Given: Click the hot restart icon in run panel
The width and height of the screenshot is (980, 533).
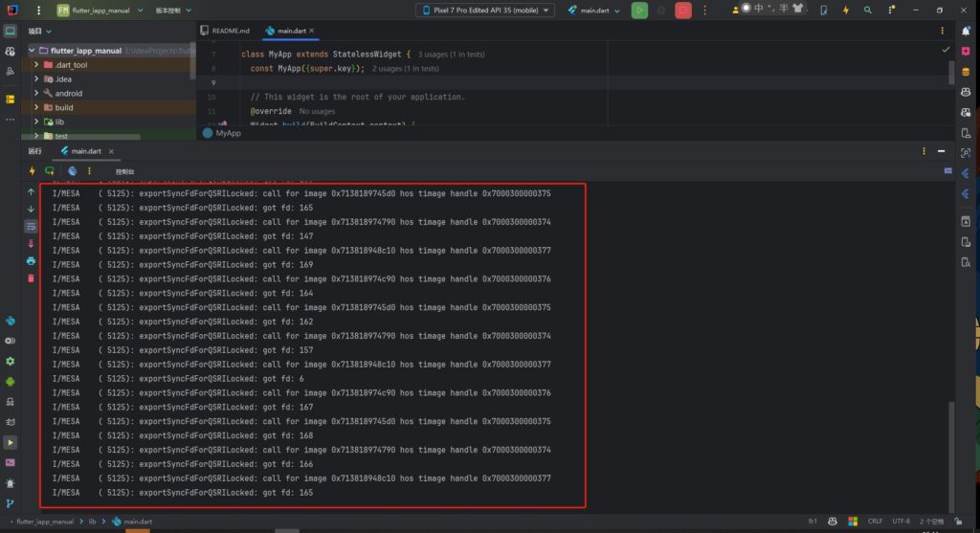Looking at the screenshot, I should 49,170.
